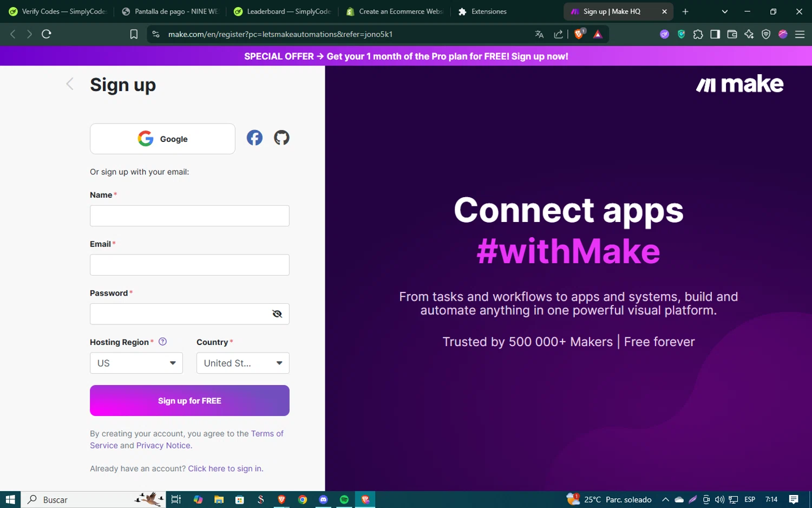Viewport: 812px width, 508px height.
Task: Click the SPECIAL OFFER banner
Action: pyautogui.click(x=406, y=56)
